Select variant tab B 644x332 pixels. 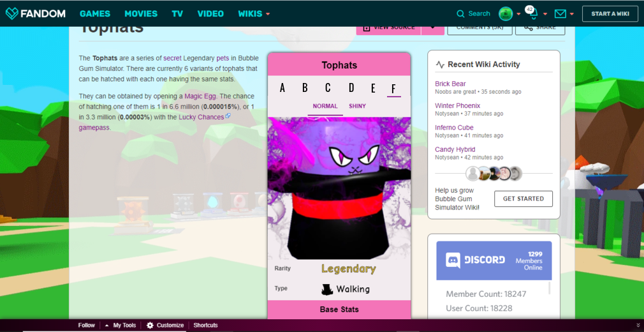(305, 87)
